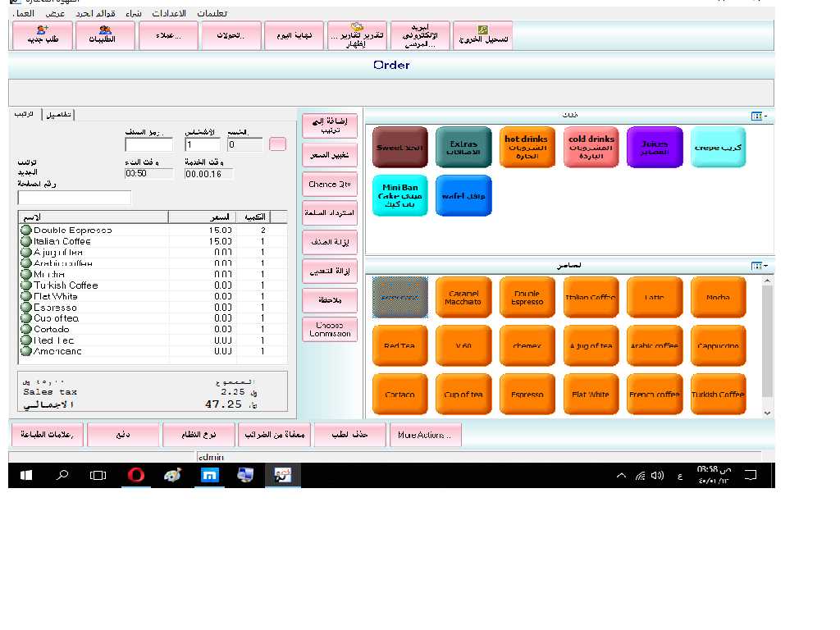Open Opera browser from the taskbar
This screenshot has width=840, height=630.
(135, 475)
